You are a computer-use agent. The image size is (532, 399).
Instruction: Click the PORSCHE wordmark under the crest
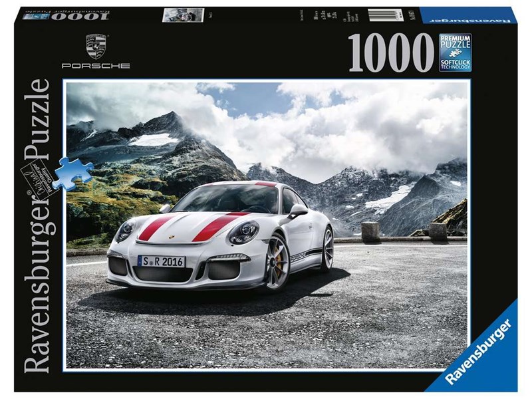[96, 66]
